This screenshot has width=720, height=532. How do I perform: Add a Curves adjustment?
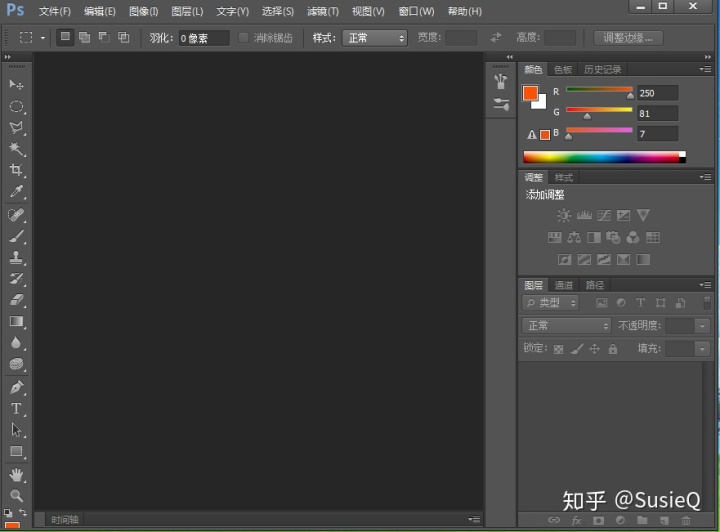(x=604, y=215)
